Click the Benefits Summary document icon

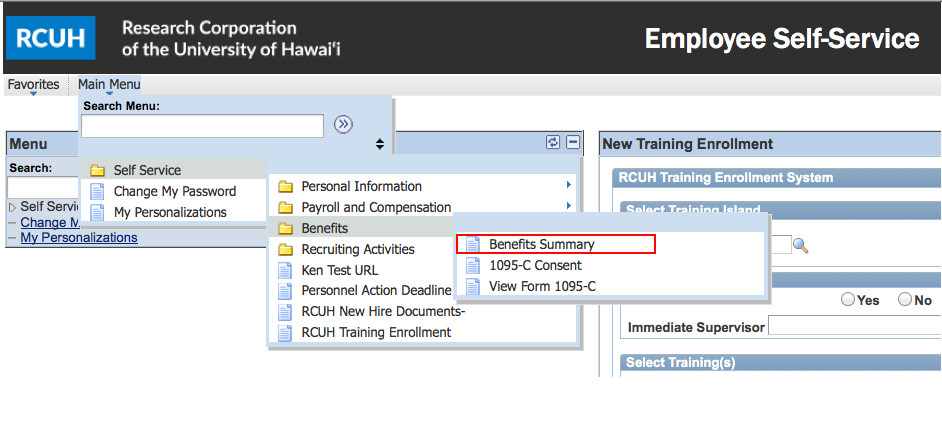473,244
